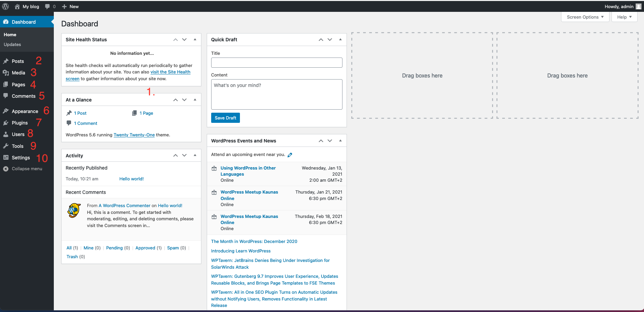Viewport: 644px width, 312px height.
Task: Open the Hello world! post link under Recently Published
Action: coord(131,179)
